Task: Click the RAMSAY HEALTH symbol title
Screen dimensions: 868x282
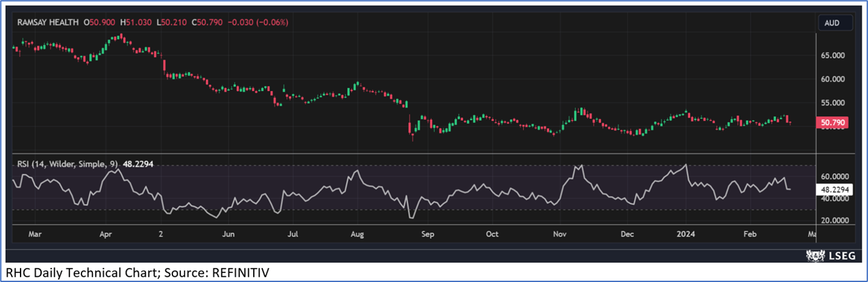Action: 48,22
